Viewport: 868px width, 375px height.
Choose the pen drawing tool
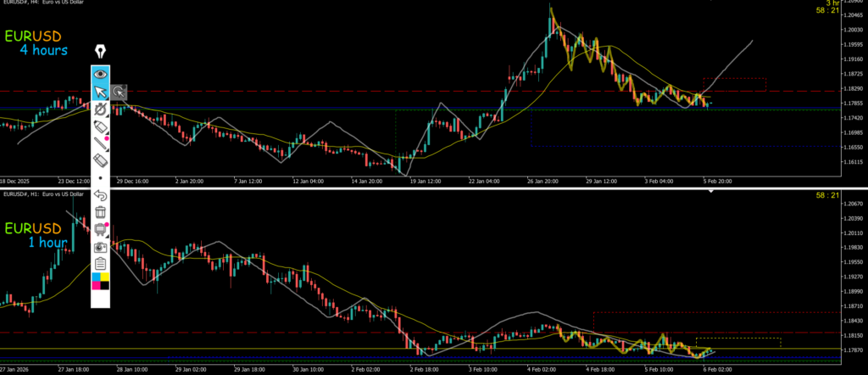[100, 109]
